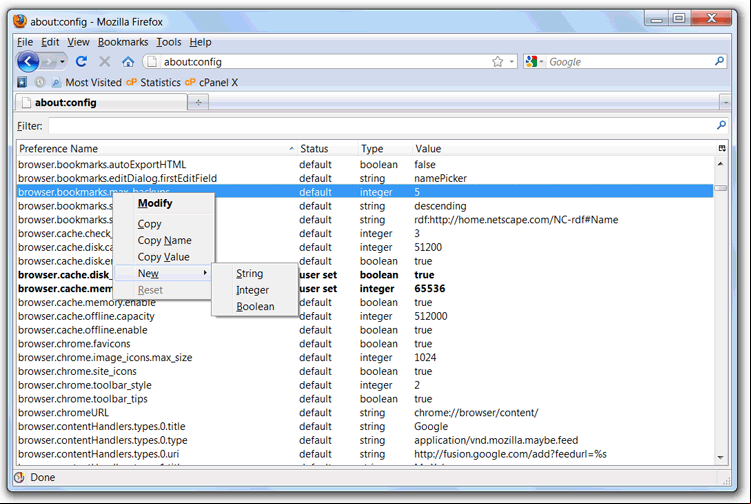Click into the Google search field

click(629, 62)
